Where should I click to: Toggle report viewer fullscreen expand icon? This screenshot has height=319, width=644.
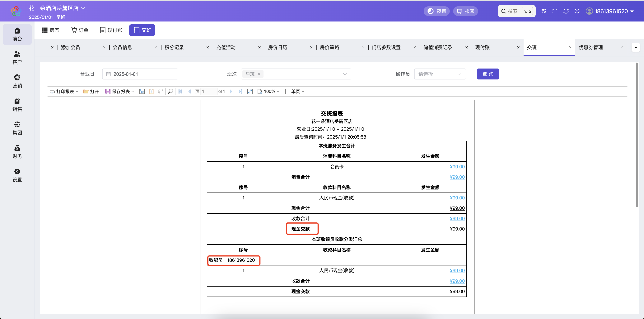point(250,92)
